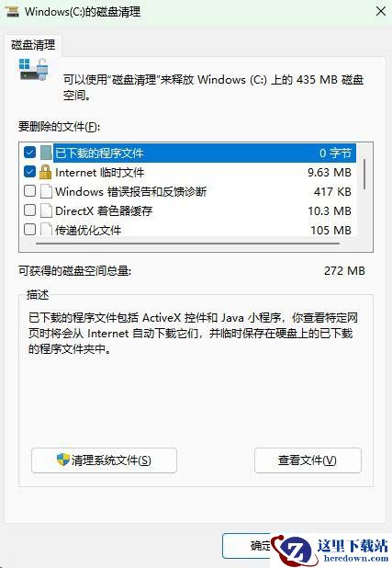Click the page icon beside DirectX 着色器缓存
This screenshot has height=568, width=392.
(x=46, y=210)
